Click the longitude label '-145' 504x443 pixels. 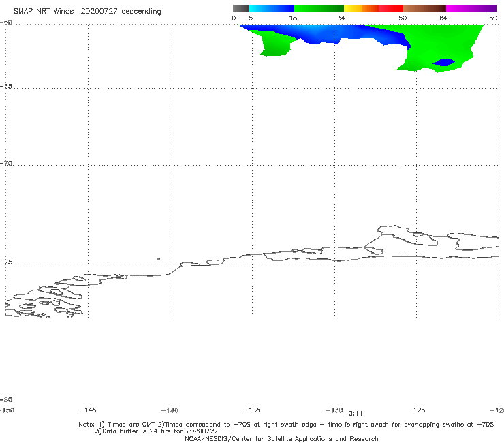[88, 410]
